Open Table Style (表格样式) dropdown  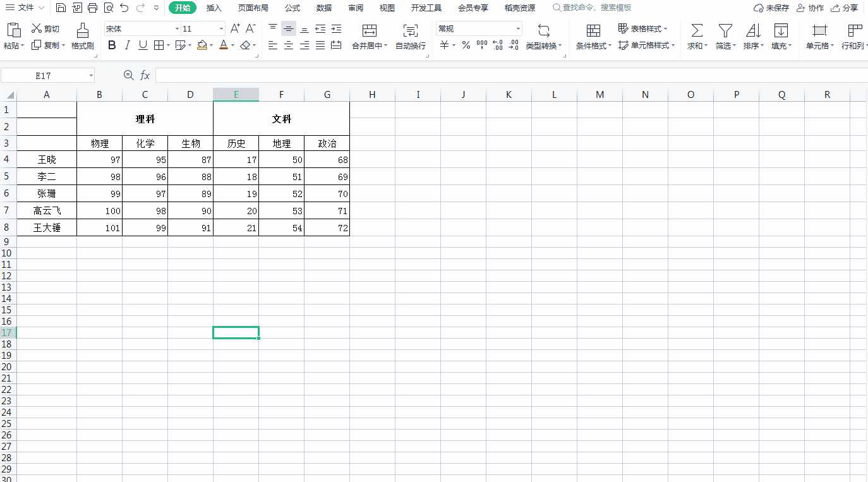click(x=642, y=29)
